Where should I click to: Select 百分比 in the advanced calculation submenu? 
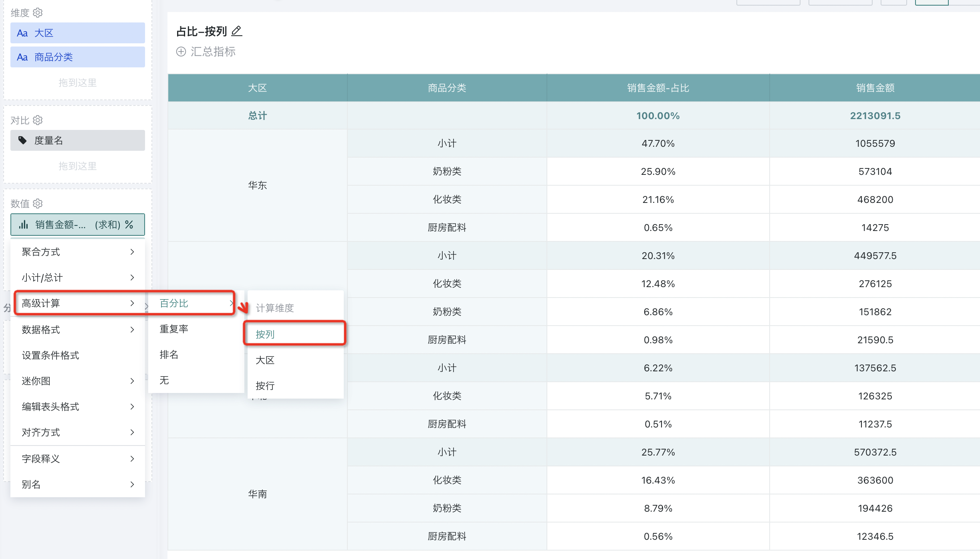pyautogui.click(x=196, y=303)
